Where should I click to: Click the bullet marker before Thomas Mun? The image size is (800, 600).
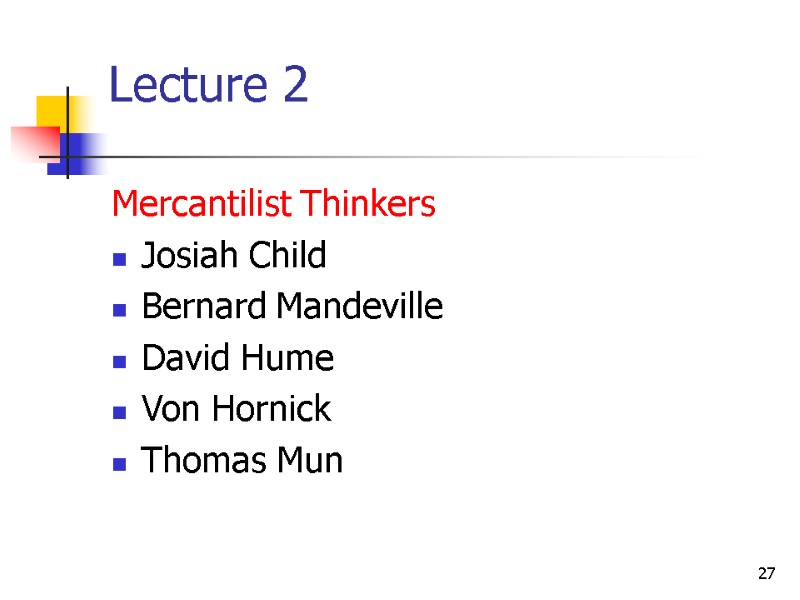click(x=119, y=464)
